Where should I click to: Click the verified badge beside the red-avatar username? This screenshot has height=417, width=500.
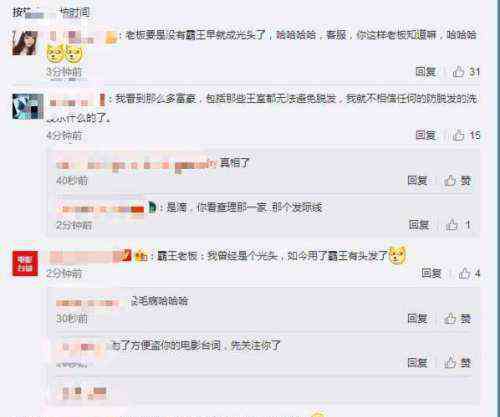tap(127, 255)
